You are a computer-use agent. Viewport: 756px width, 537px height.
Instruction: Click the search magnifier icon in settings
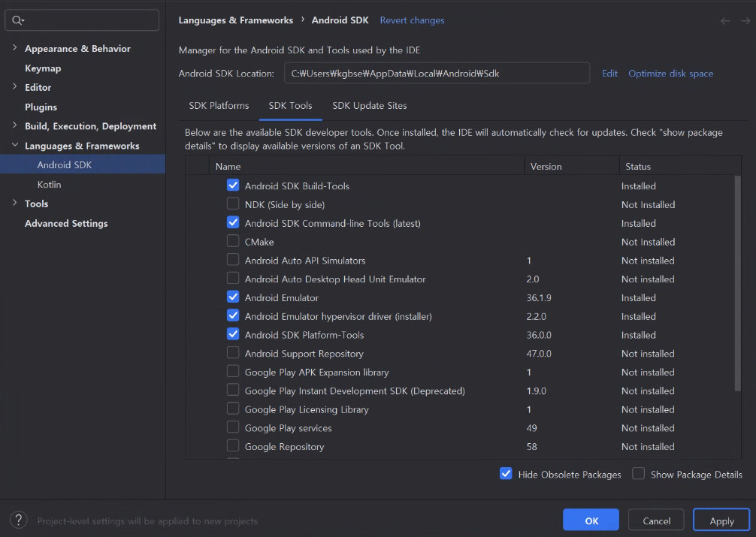click(18, 20)
